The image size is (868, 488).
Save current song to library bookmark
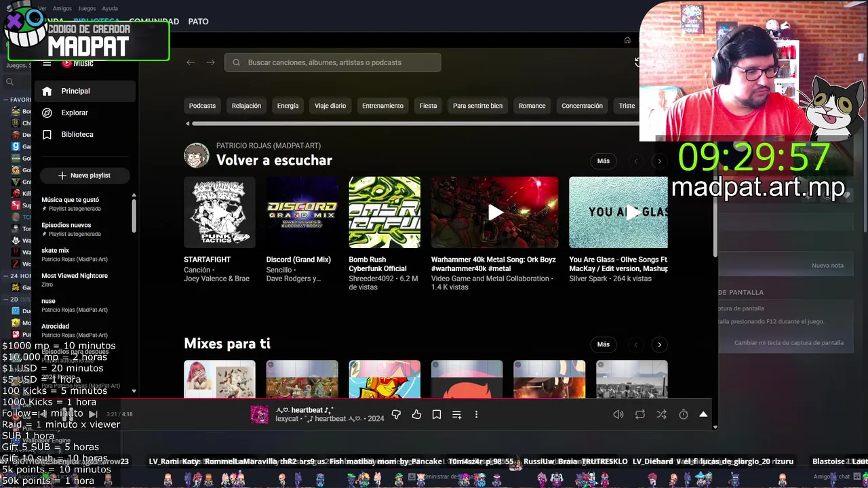point(437,414)
